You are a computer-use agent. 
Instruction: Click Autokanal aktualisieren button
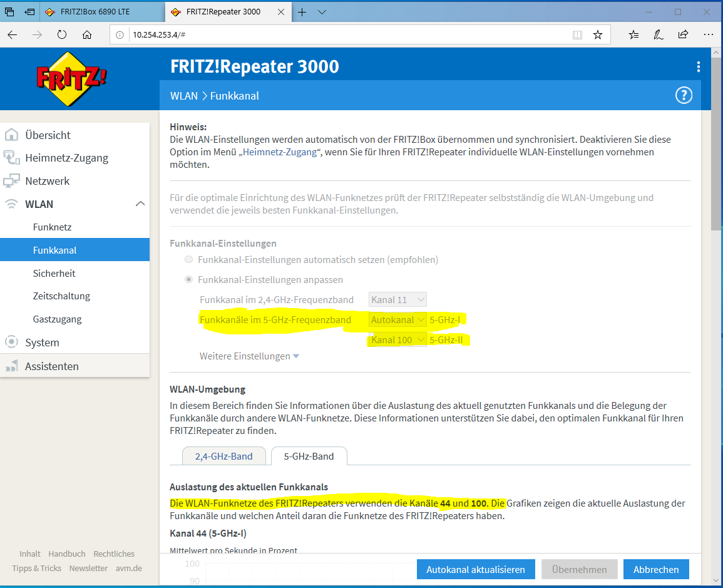click(x=475, y=570)
